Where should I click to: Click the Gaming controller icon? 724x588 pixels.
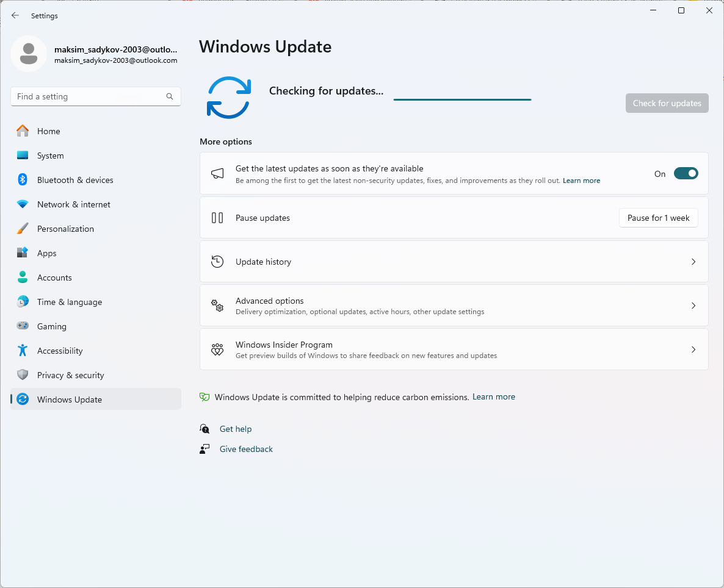point(23,326)
